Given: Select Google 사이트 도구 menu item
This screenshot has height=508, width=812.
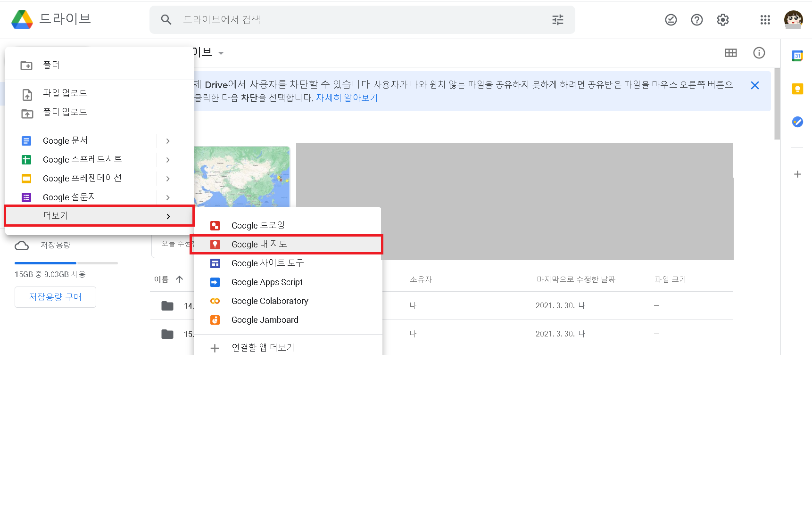Looking at the screenshot, I should click(288, 263).
